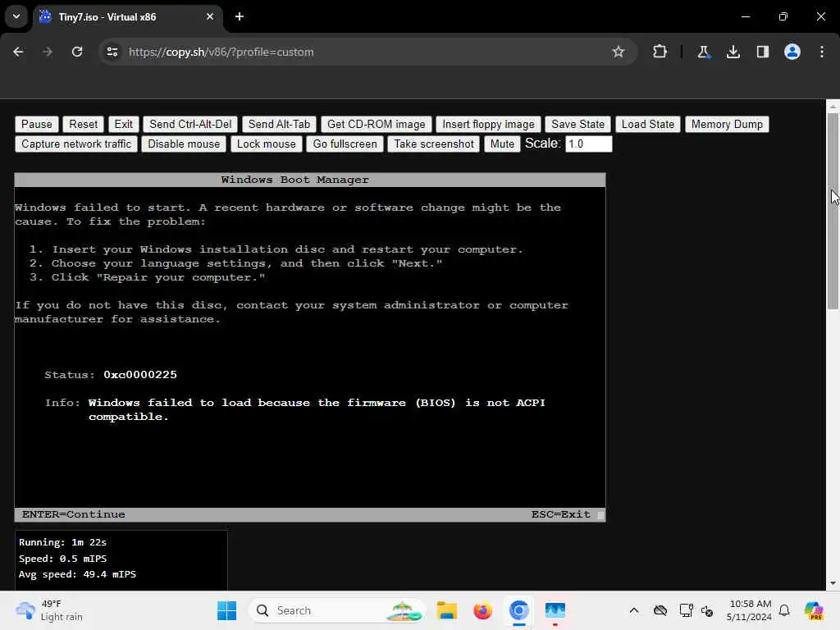This screenshot has width=840, height=630.
Task: Open the display tray icon beside the cloud
Action: 686,610
